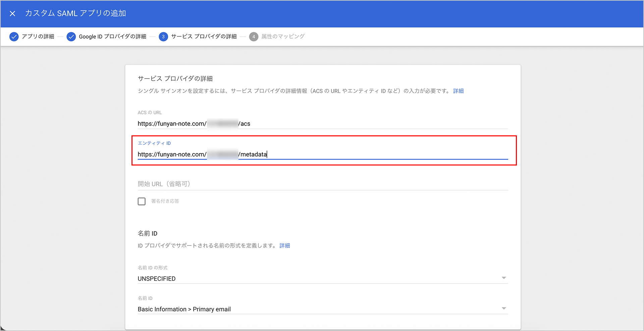Select 属性のマッピング step label
This screenshot has width=644, height=331.
click(x=283, y=37)
